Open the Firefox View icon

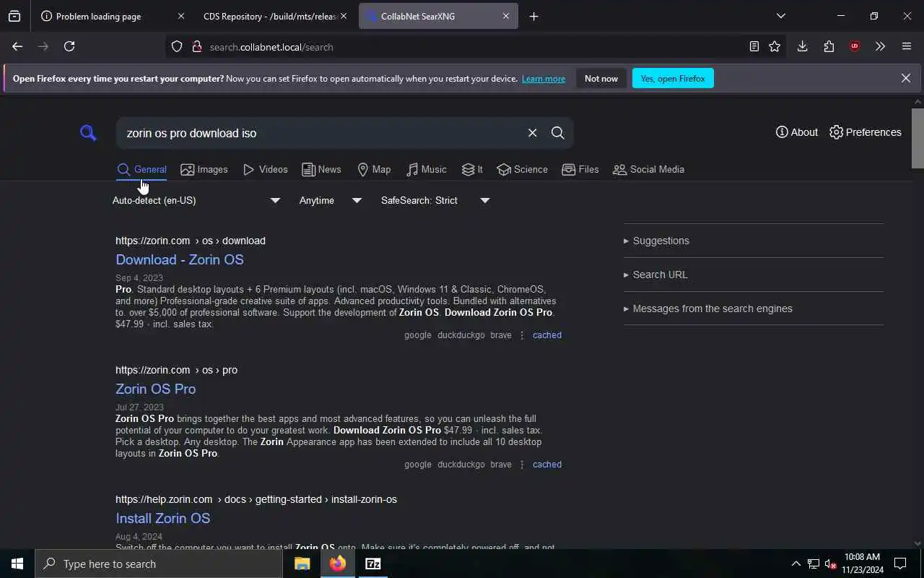click(14, 16)
